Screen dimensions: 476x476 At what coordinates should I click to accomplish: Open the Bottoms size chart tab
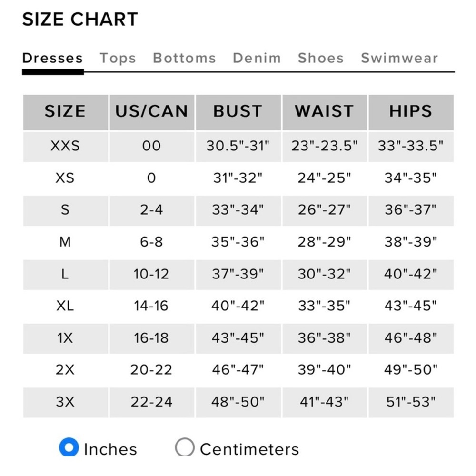[185, 58]
